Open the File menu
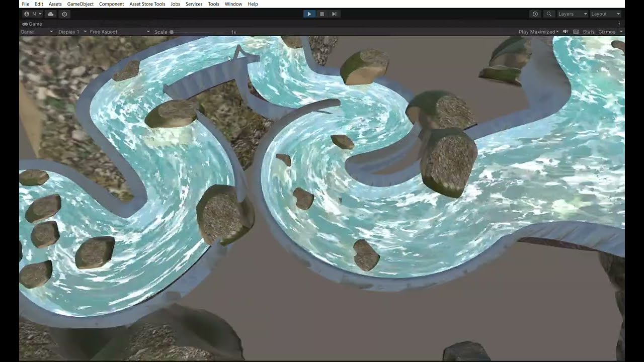 click(25, 4)
